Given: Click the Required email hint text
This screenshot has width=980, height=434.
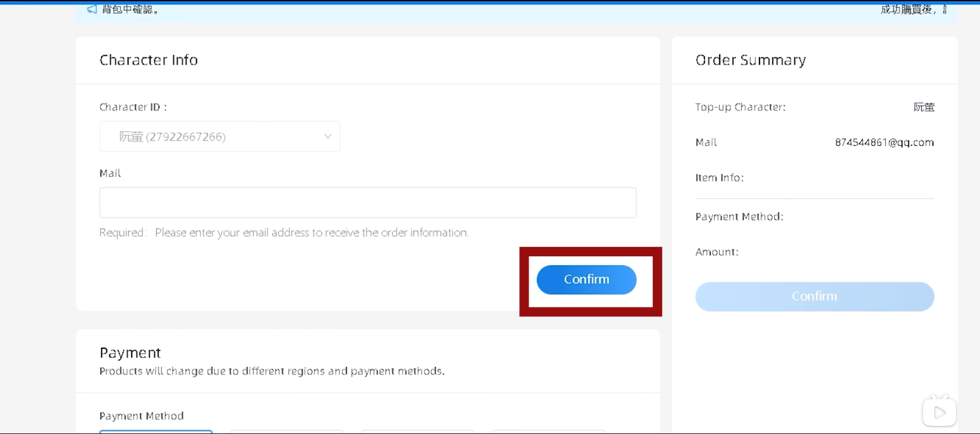Looking at the screenshot, I should pos(284,233).
